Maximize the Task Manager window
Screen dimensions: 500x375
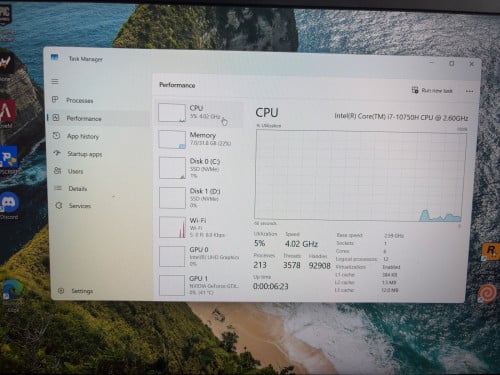tap(452, 63)
